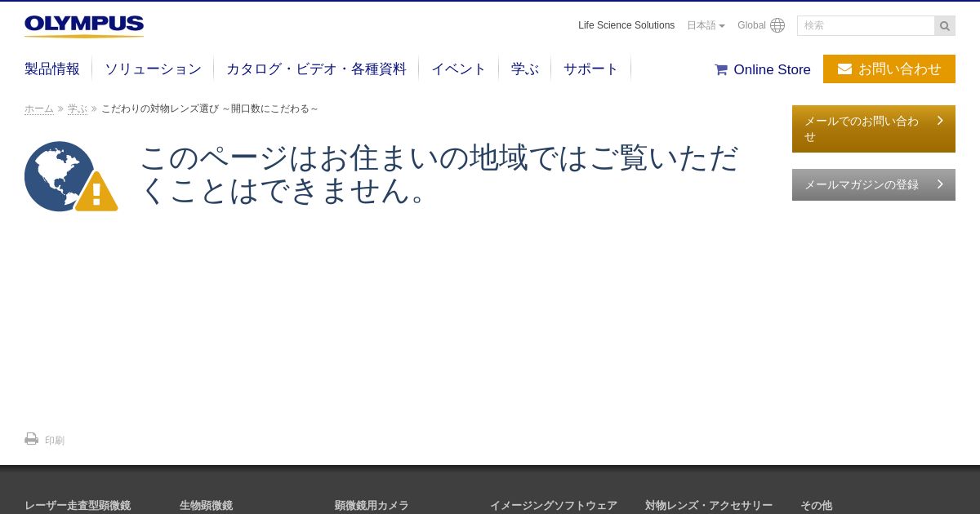980x514 pixels.
Task: Open the 日本語 language dropdown
Action: pyautogui.click(x=706, y=25)
